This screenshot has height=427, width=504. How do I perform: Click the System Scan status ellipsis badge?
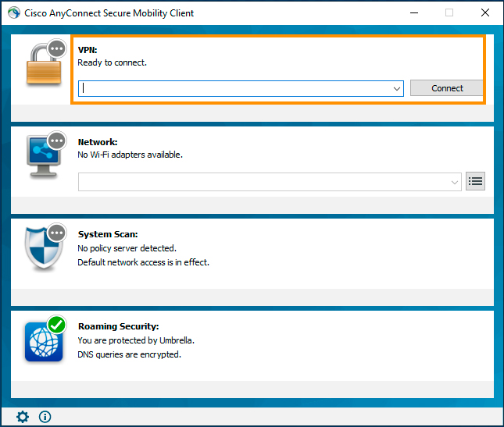(57, 233)
